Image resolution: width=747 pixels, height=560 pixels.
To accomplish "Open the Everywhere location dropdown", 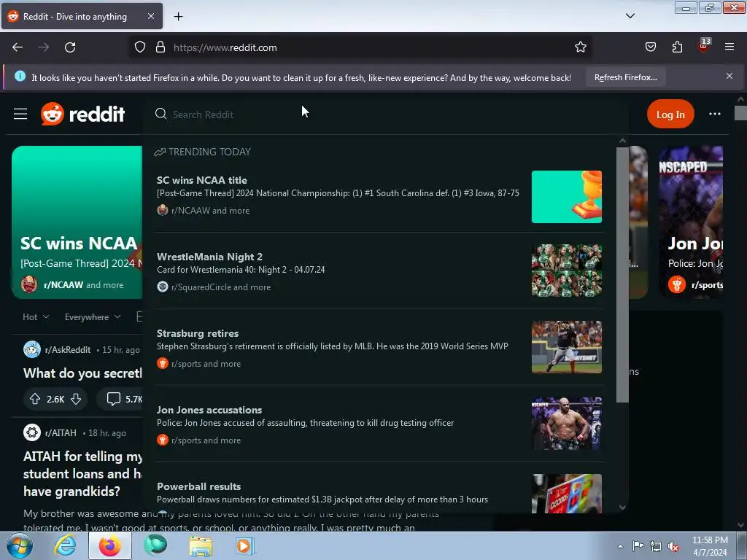I will (x=93, y=317).
